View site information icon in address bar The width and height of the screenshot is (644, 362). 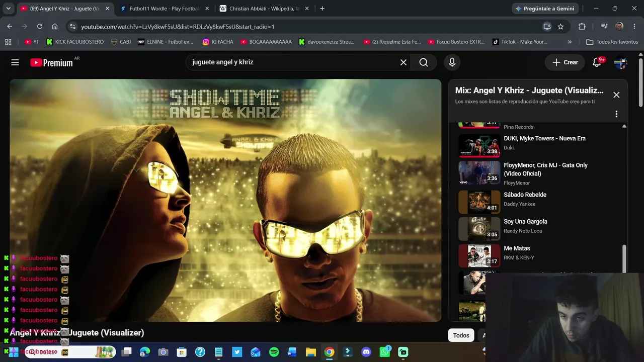coord(72,27)
